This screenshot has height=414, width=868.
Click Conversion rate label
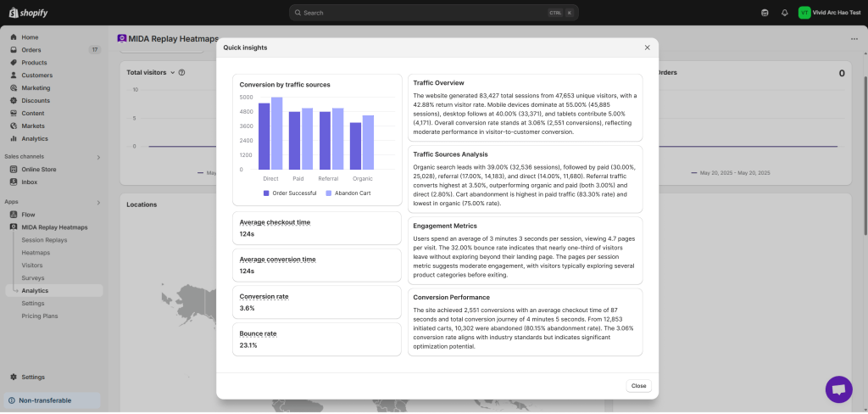(x=264, y=297)
